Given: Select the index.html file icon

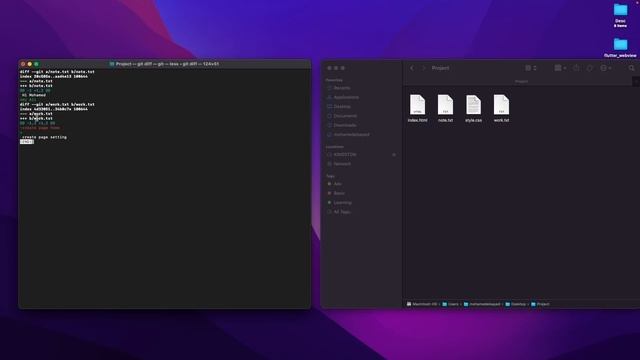Looking at the screenshot, I should [417, 104].
